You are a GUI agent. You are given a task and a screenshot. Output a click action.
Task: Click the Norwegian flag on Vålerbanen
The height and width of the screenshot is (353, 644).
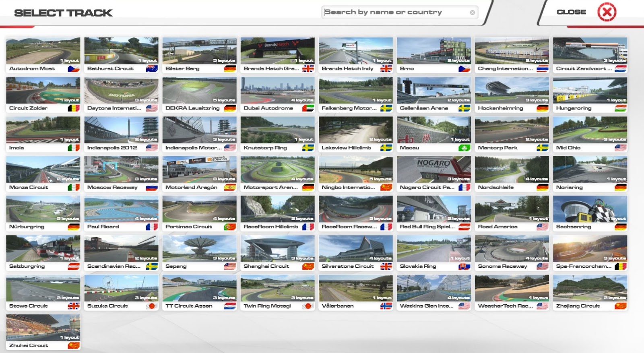[x=386, y=306]
